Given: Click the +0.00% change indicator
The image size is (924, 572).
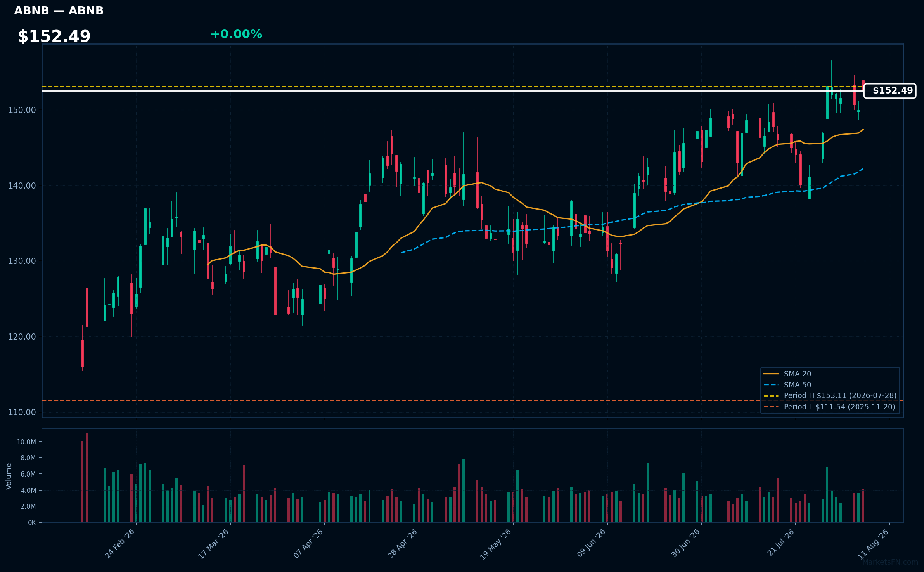Looking at the screenshot, I should [236, 34].
